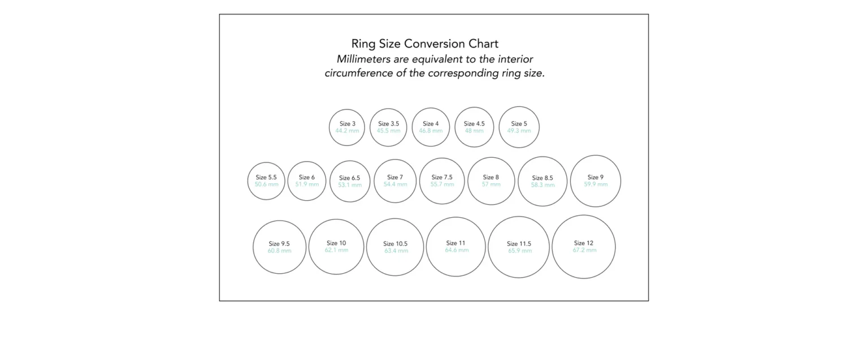Pick the Size 8.5 ring circle

542,182
